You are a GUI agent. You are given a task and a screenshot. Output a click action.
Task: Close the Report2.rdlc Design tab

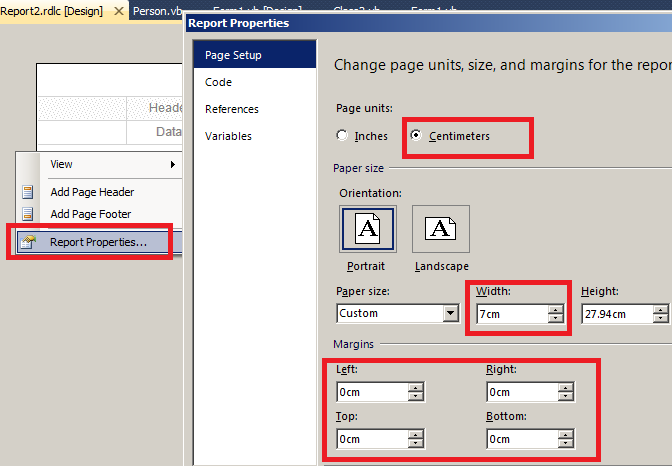pos(119,11)
